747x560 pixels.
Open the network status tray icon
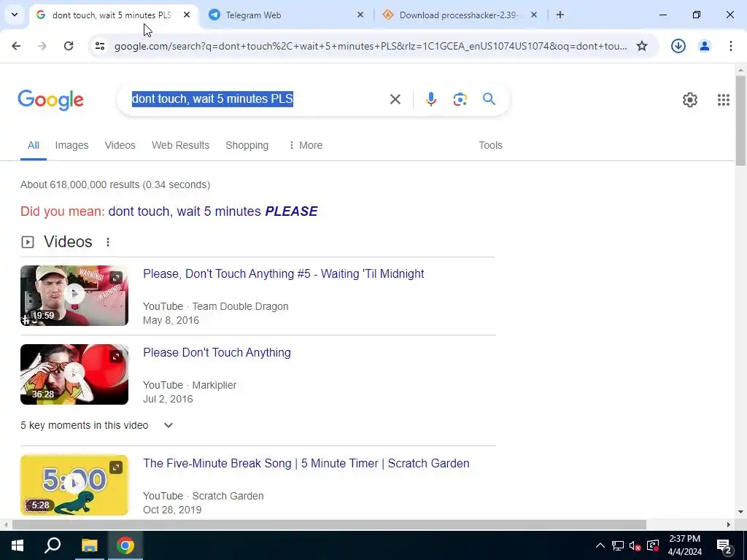pos(617,545)
